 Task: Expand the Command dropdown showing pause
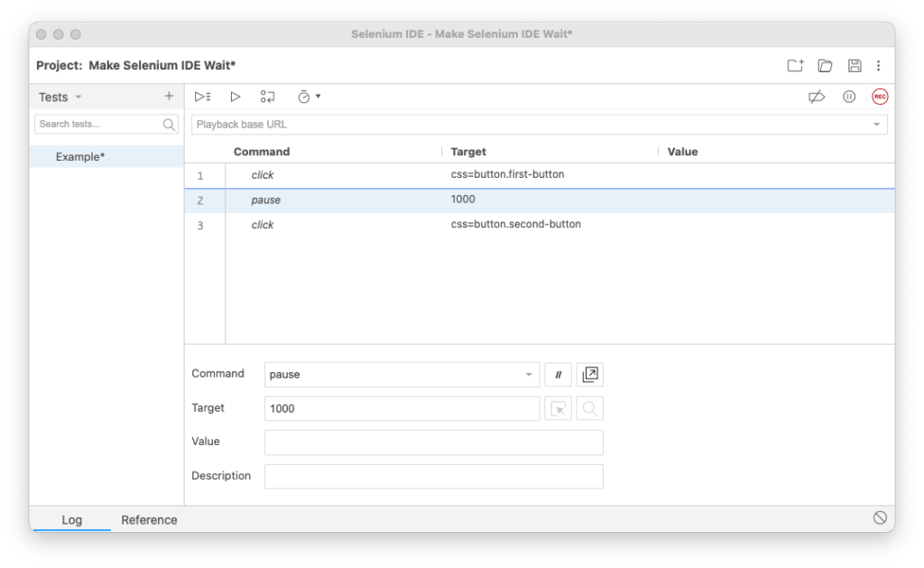(530, 373)
